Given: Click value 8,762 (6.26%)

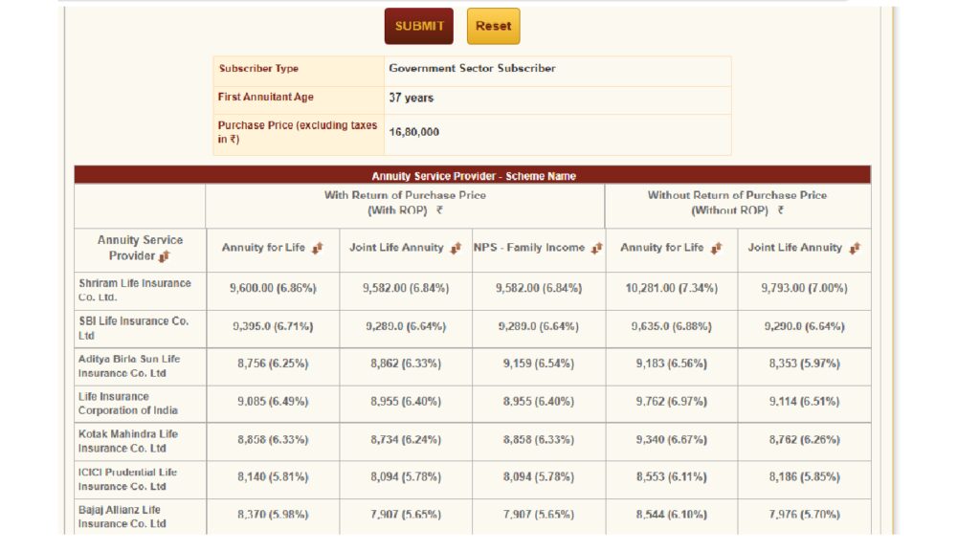Looking at the screenshot, I should pos(804,440).
